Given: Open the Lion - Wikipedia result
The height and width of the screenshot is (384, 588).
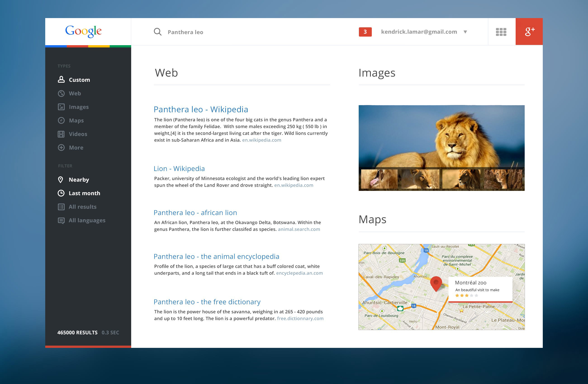Looking at the screenshot, I should click(x=179, y=169).
